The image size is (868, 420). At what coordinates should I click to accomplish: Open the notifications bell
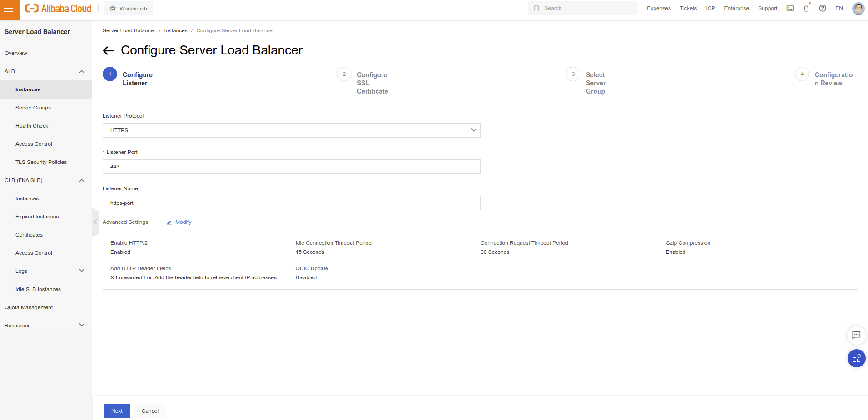(806, 8)
